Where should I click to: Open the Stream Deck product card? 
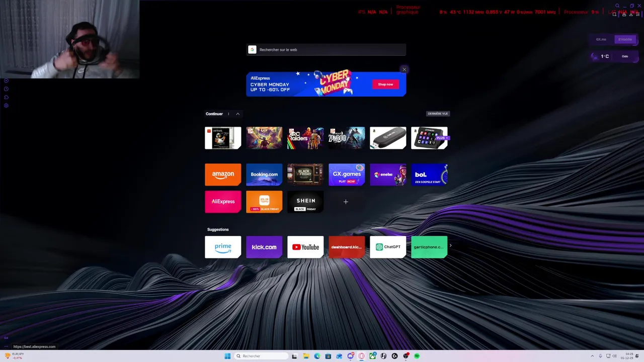click(429, 138)
